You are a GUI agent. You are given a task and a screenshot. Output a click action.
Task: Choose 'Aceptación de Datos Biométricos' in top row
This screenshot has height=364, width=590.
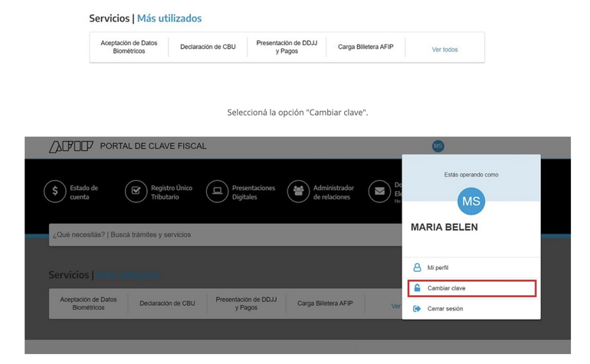(x=129, y=47)
